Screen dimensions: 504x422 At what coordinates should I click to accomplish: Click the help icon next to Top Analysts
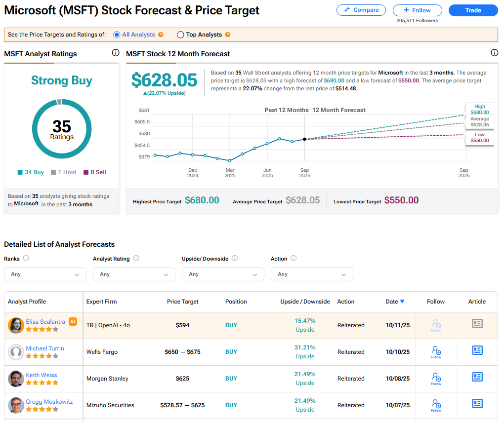coord(227,35)
